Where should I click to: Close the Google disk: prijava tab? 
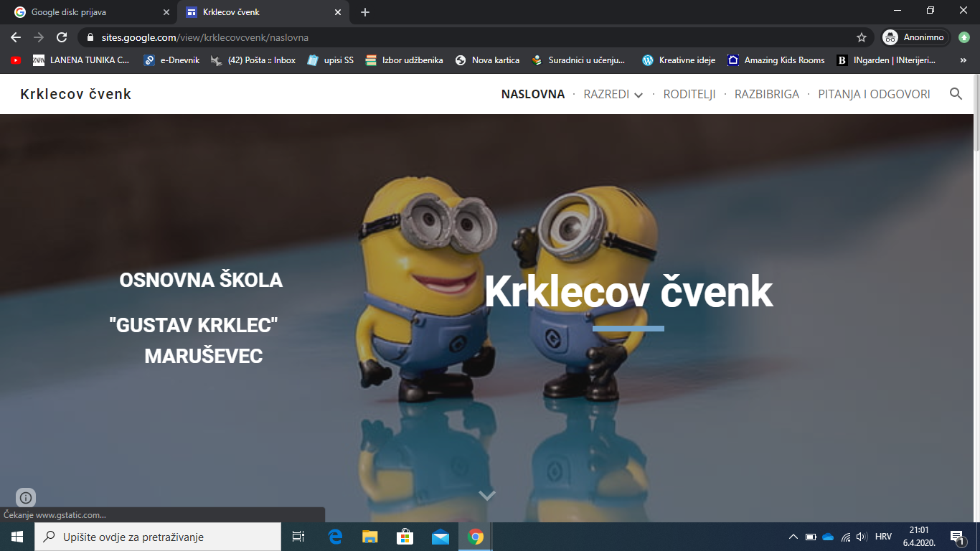[x=166, y=12]
